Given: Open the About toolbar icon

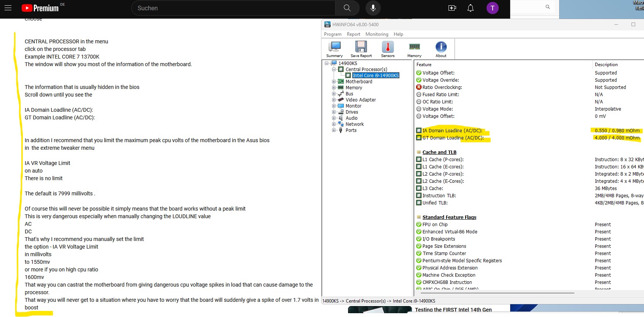Looking at the screenshot, I should (x=441, y=49).
